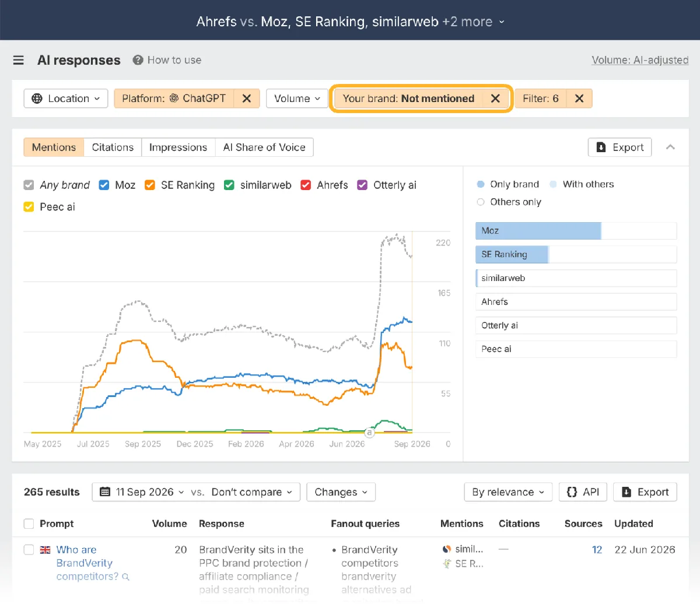Open the By relevance sort dropdown

pos(508,492)
